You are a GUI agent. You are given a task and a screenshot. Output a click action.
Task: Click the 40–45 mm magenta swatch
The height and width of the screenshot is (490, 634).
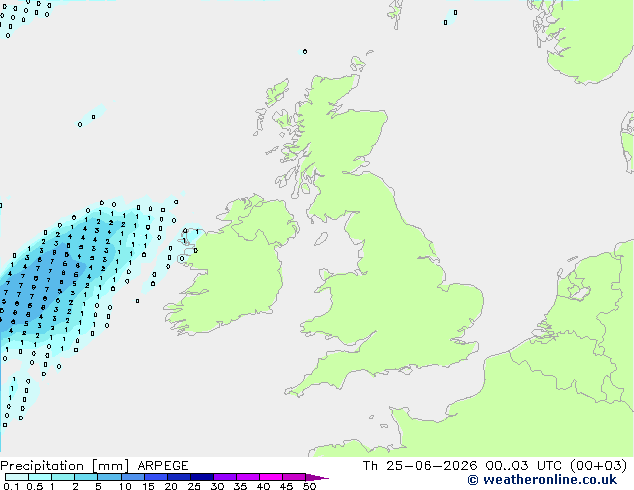point(271,477)
